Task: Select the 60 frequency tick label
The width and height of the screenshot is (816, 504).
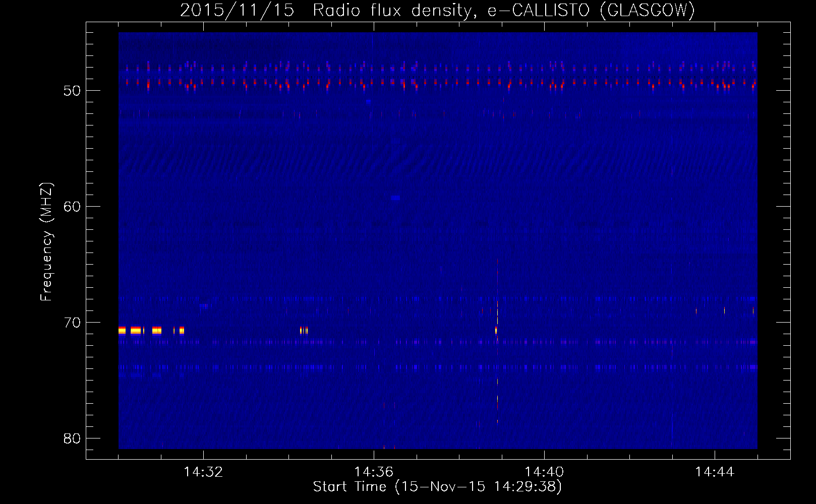Action: click(72, 207)
